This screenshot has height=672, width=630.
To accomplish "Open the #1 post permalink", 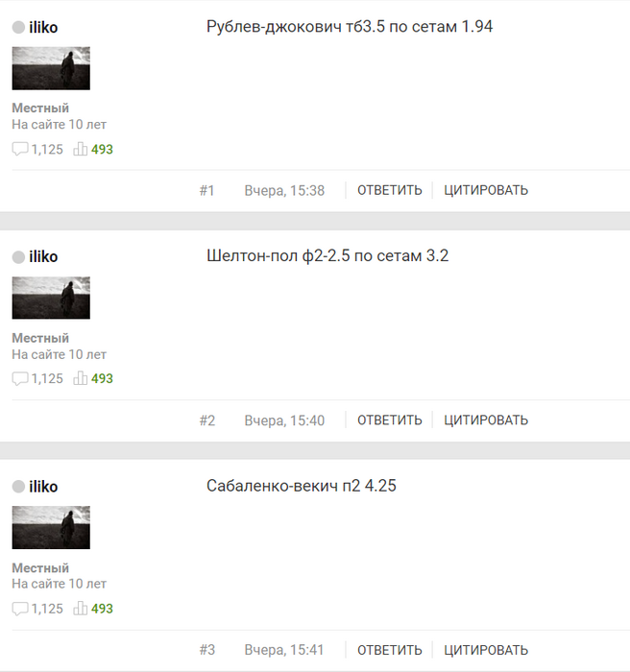I will pyautogui.click(x=206, y=190).
